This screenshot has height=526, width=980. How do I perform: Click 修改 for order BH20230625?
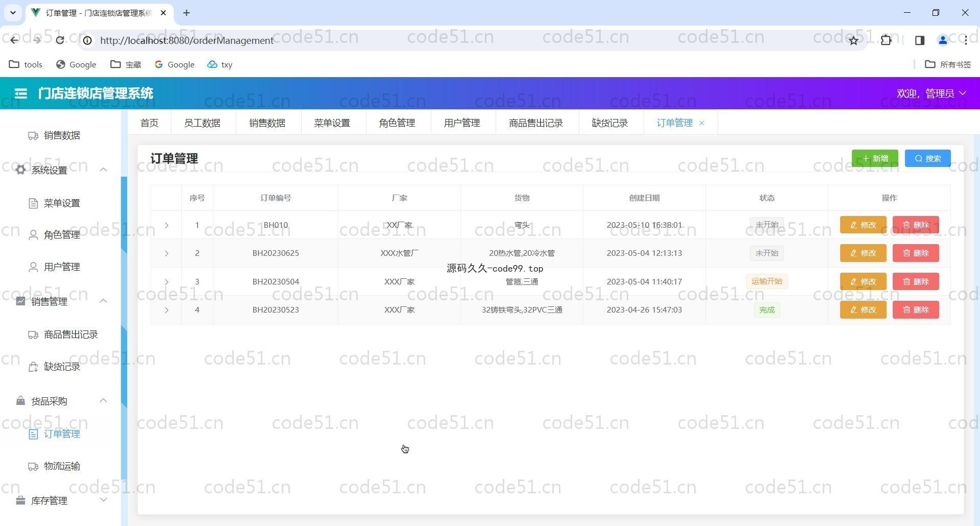[863, 253]
